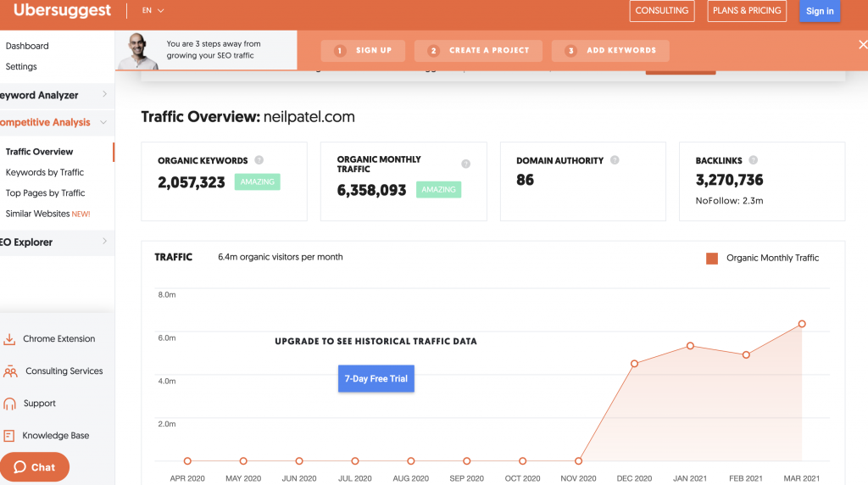The height and width of the screenshot is (485, 868).
Task: Click Organic Keywords help question icon
Action: pos(259,160)
